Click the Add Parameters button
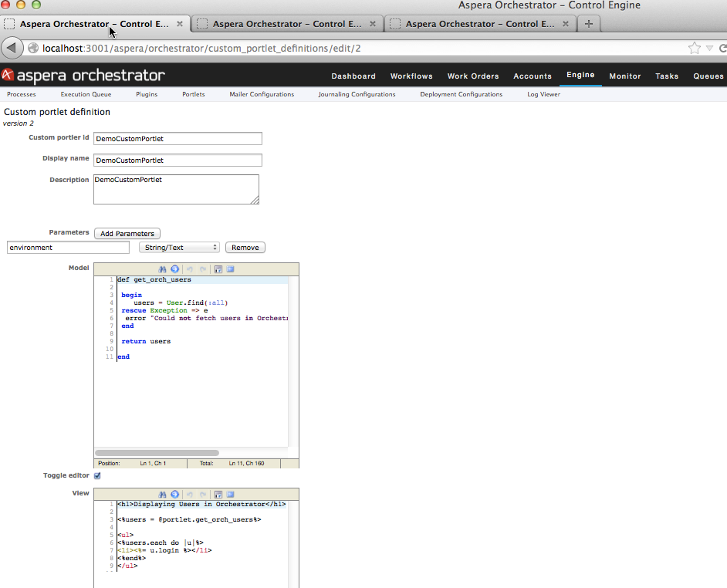 click(x=127, y=234)
